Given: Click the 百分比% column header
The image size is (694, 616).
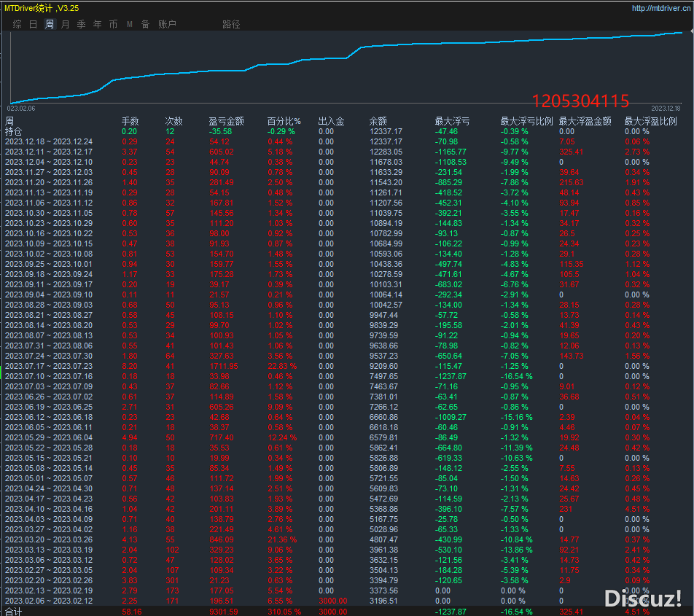Looking at the screenshot, I should pos(284,121).
